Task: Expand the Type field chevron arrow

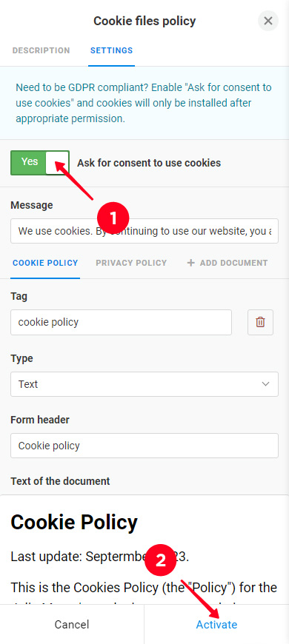Action: pos(265,384)
